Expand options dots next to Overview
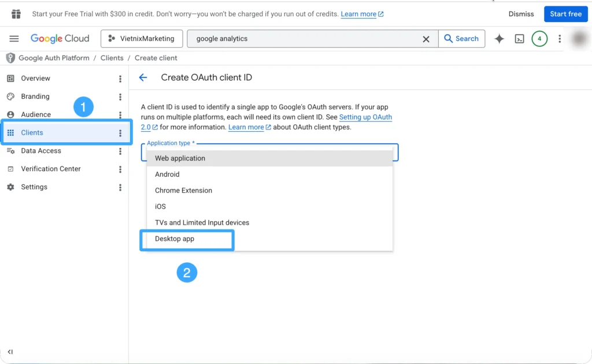 (x=120, y=79)
